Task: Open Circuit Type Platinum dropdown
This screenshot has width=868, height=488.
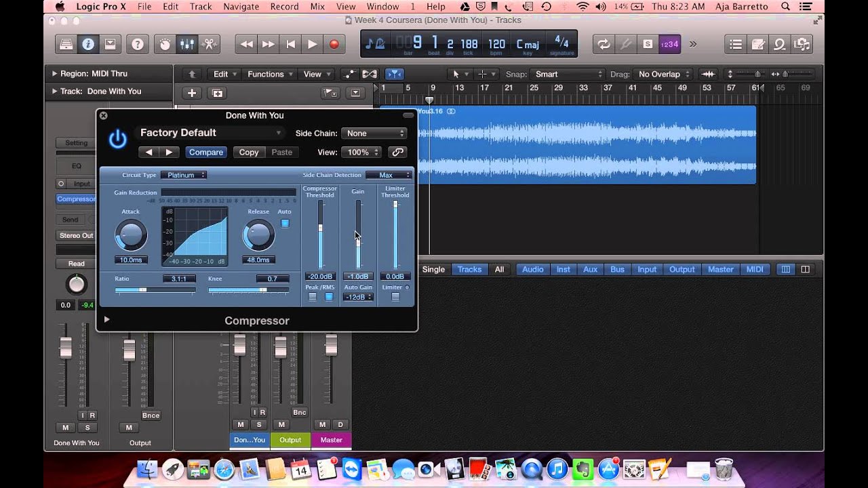Action: tap(183, 175)
